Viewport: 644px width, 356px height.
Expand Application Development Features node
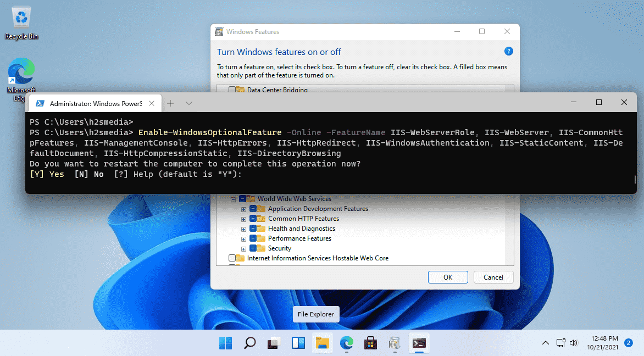[243, 209]
